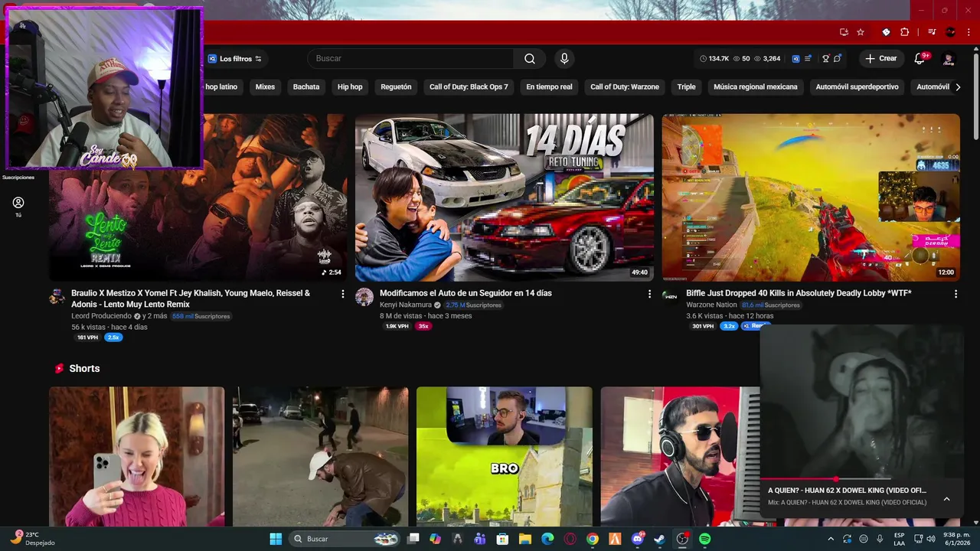Select the Música regional mexicana chip
This screenshot has height=551, width=980.
(x=756, y=87)
